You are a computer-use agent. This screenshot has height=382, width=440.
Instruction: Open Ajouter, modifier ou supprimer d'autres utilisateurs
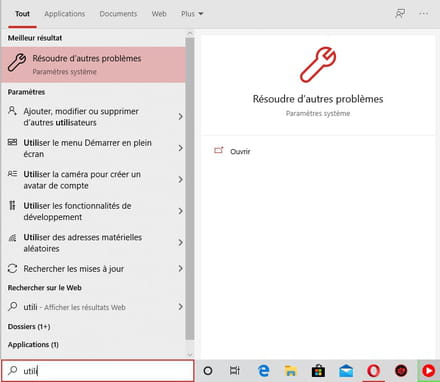point(93,117)
